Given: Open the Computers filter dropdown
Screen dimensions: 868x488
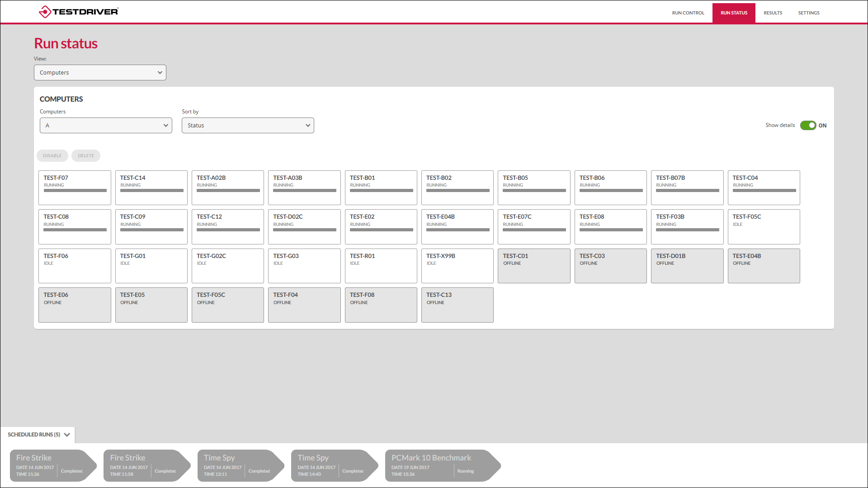Looking at the screenshot, I should click(x=106, y=126).
